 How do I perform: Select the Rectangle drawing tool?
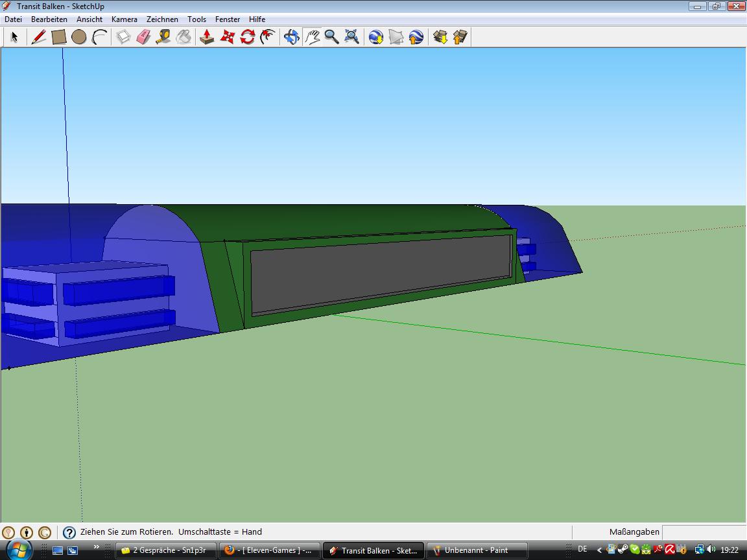pyautogui.click(x=59, y=37)
